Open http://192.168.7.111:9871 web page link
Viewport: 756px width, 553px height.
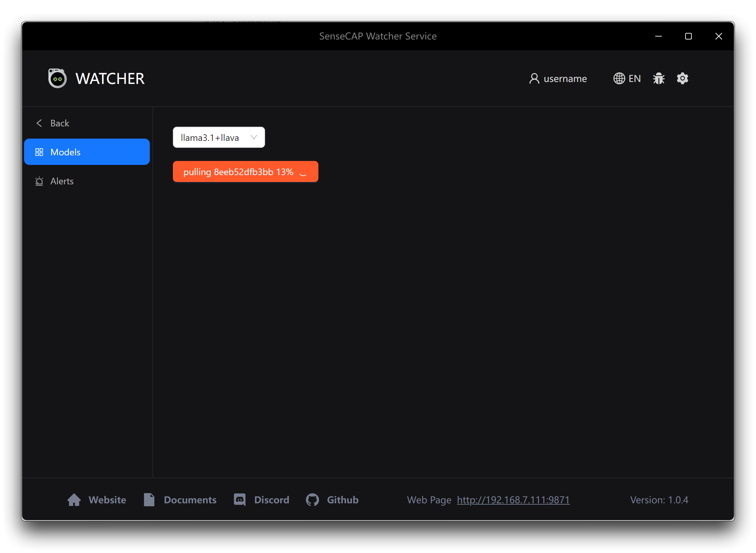(513, 500)
